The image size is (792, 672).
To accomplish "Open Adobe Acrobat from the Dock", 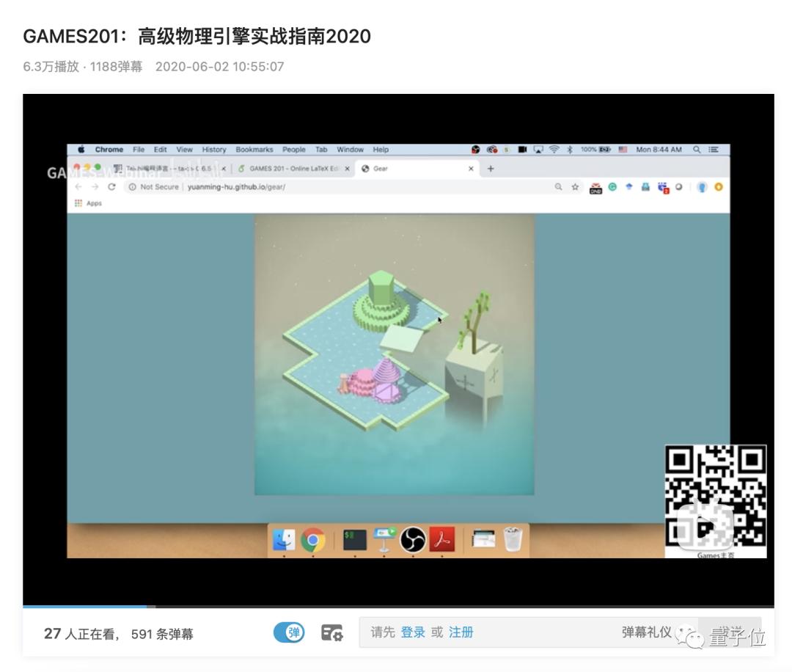I will [442, 540].
